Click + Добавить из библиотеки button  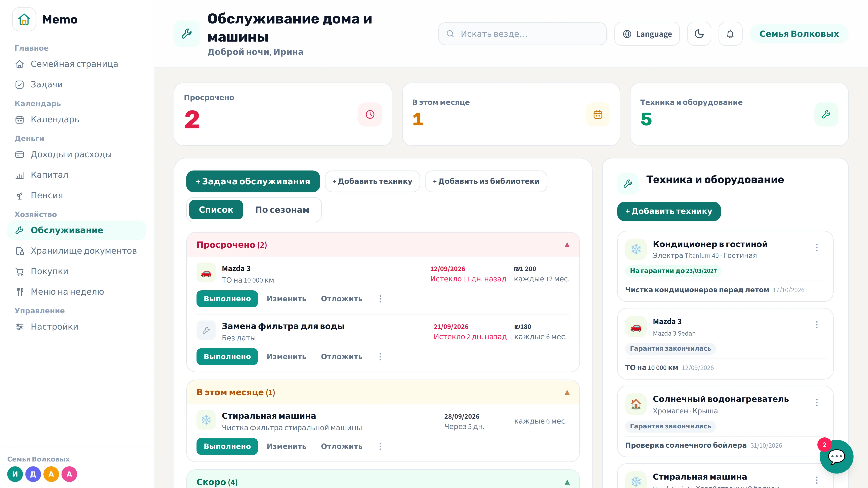(x=486, y=182)
